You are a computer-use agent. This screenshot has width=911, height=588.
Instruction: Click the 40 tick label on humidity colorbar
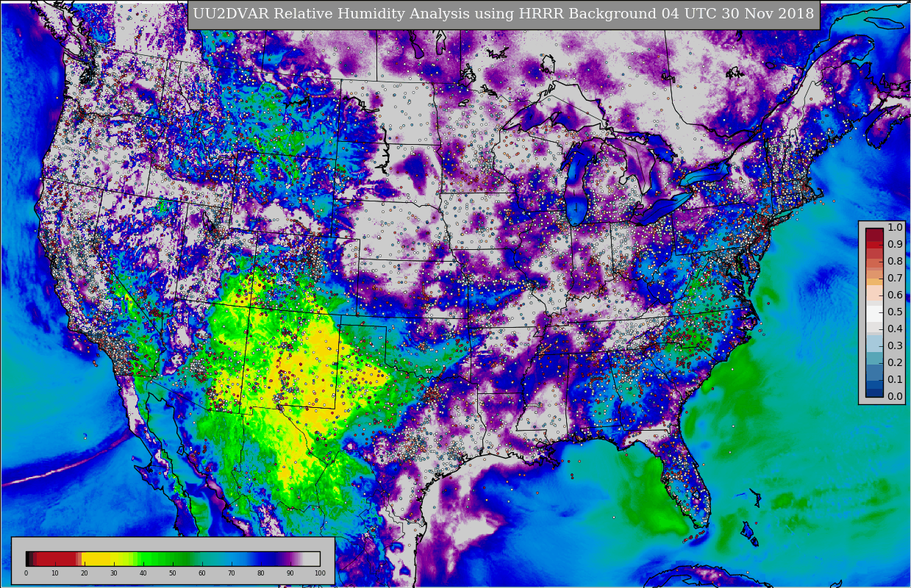pyautogui.click(x=143, y=573)
